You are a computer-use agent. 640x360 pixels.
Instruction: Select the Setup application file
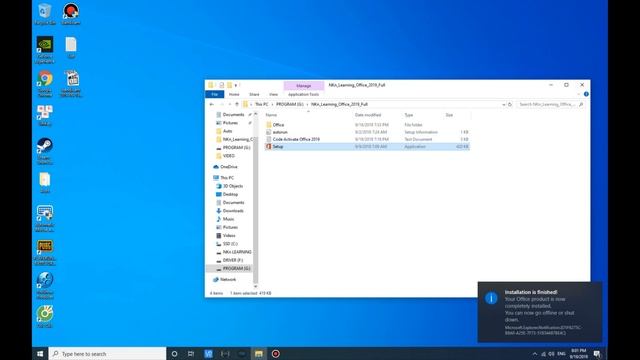[367, 147]
